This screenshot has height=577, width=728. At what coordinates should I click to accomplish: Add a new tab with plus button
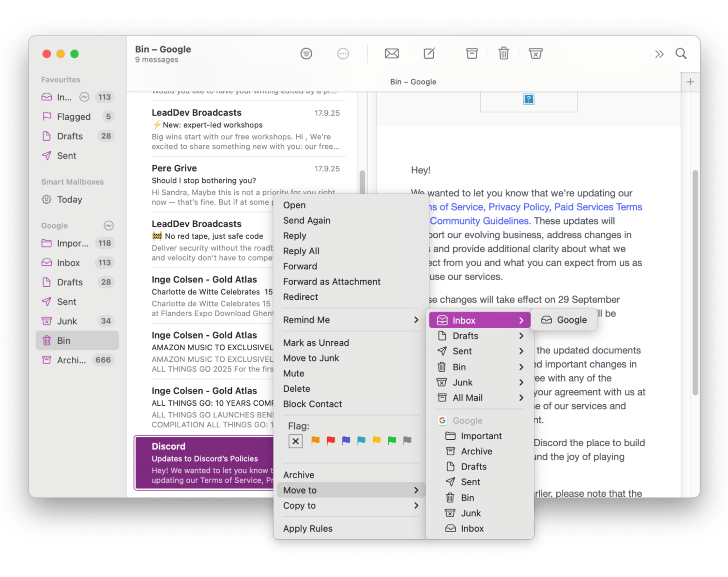690,82
